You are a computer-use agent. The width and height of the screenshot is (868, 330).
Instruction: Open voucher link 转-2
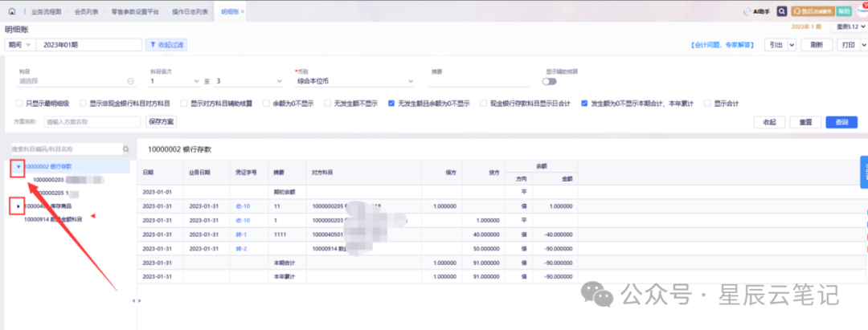241,249
